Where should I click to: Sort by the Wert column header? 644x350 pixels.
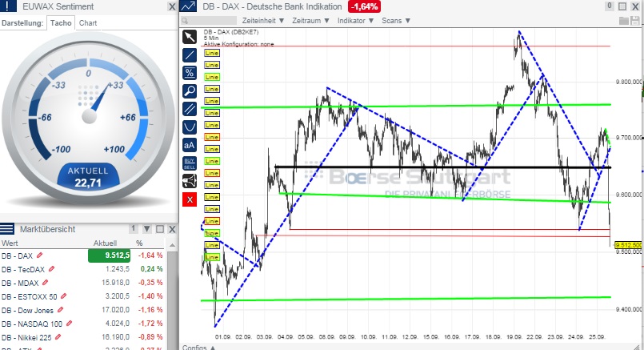[10, 243]
